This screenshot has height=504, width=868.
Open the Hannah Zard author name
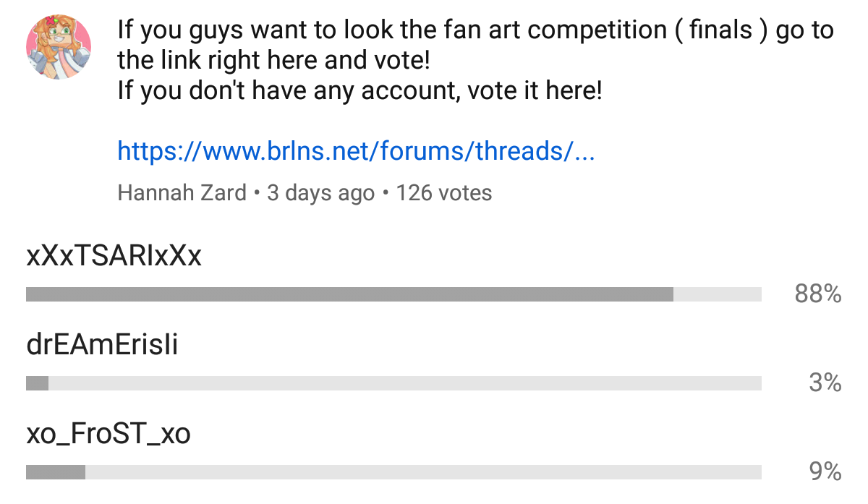[182, 193]
